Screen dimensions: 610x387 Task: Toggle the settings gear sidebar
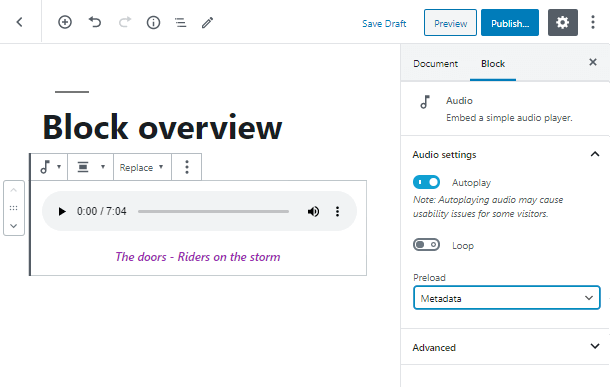[563, 23]
